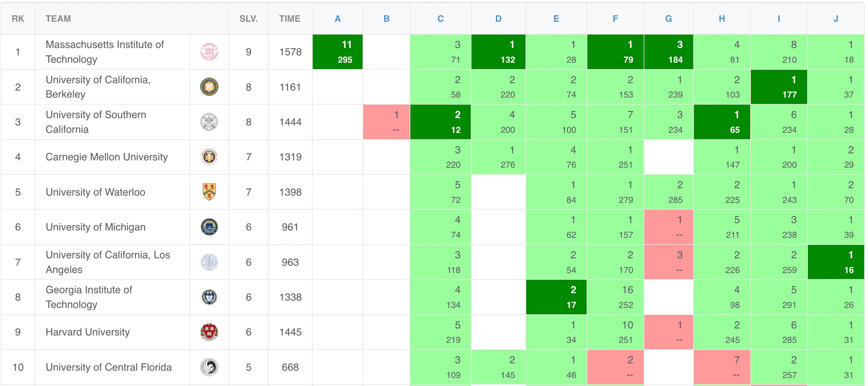The image size is (868, 386).
Task: Click the TIME column header
Action: pos(290,19)
